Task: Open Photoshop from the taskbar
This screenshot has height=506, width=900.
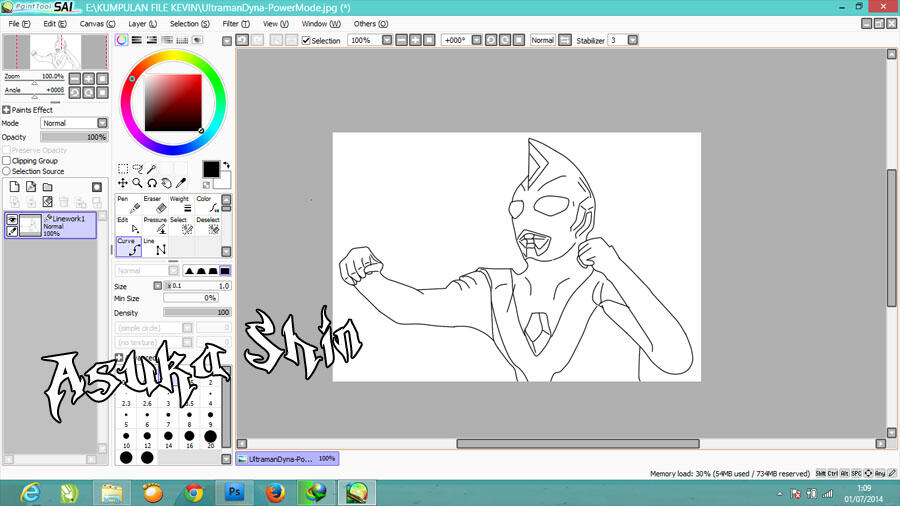Action: (234, 493)
